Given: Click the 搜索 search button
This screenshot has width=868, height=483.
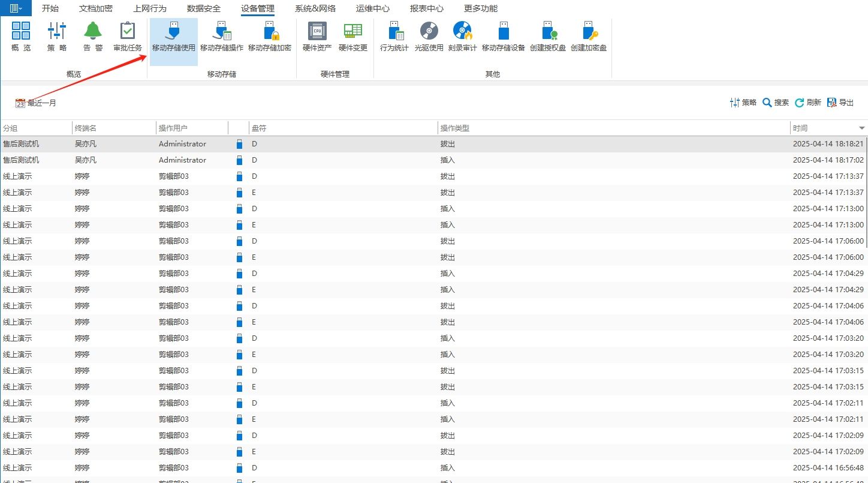Looking at the screenshot, I should click(776, 103).
